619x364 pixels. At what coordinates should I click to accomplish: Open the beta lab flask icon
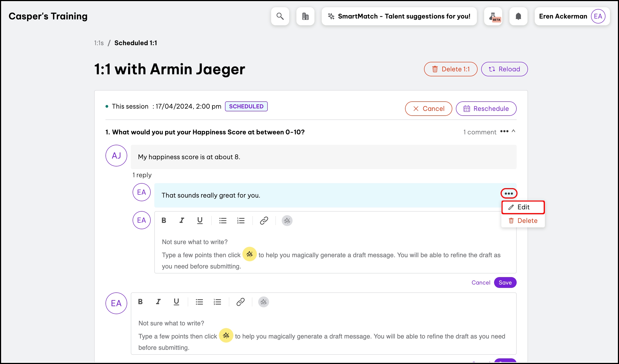493,16
